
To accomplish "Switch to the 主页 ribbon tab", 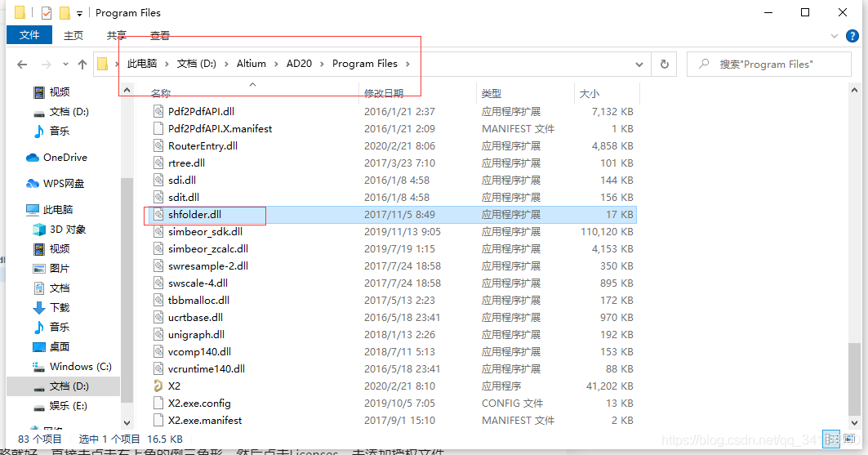I will point(73,35).
